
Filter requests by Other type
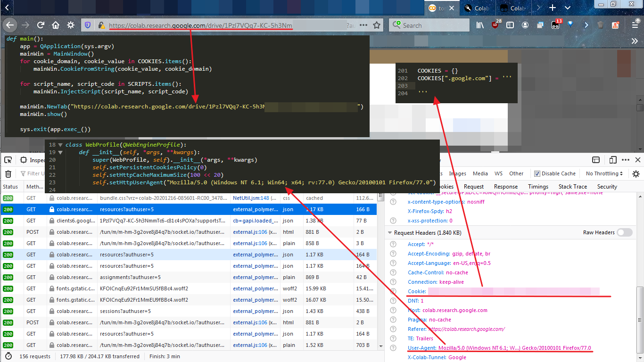point(516,173)
